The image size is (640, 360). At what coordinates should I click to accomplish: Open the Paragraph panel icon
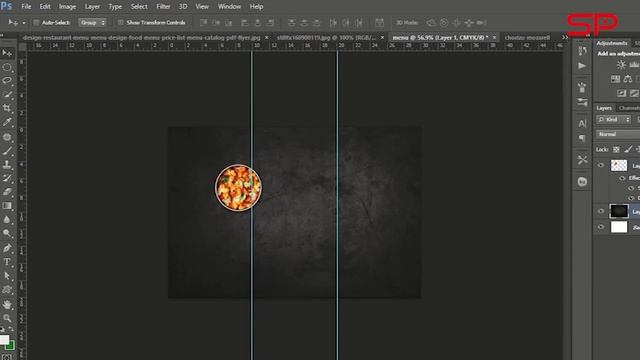click(582, 138)
